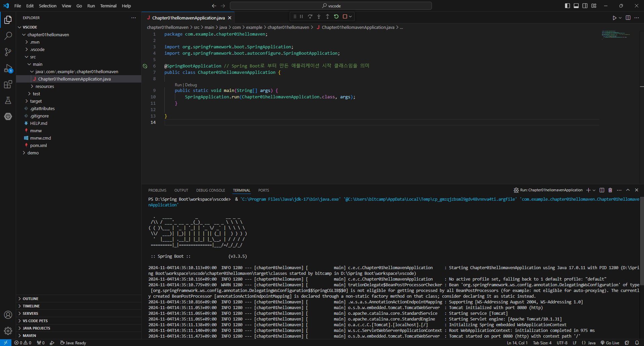This screenshot has height=346, width=644.
Task: Toggle Secondary Side Bar layout
Action: (x=585, y=6)
